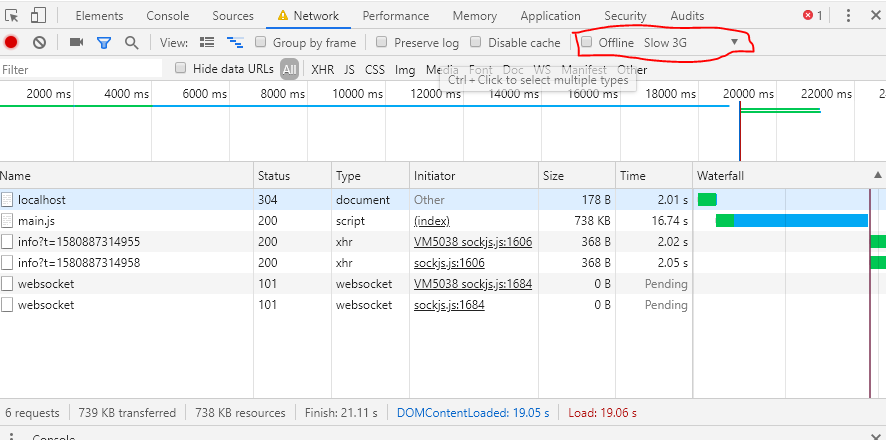Enable Disable cache checkbox
886x440 pixels.
(x=476, y=42)
